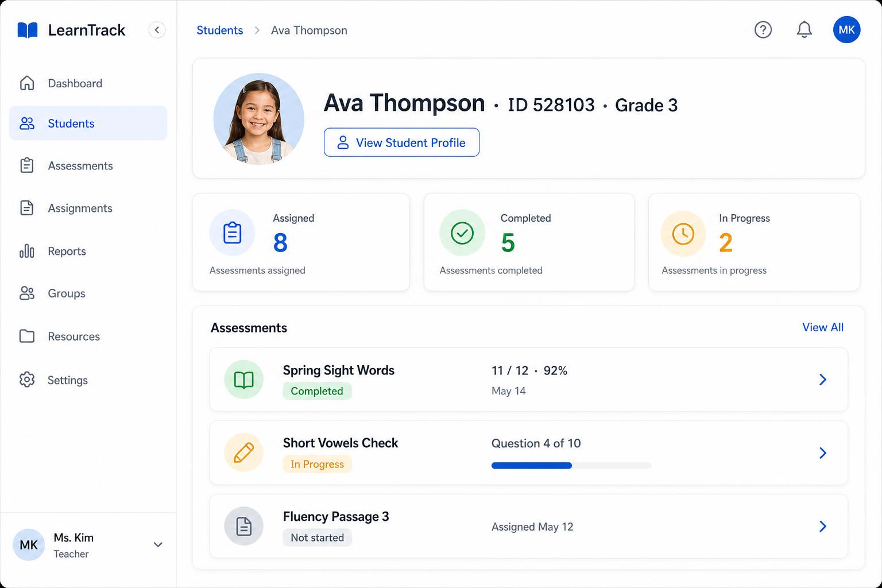Click the in progress count 2

click(x=726, y=243)
